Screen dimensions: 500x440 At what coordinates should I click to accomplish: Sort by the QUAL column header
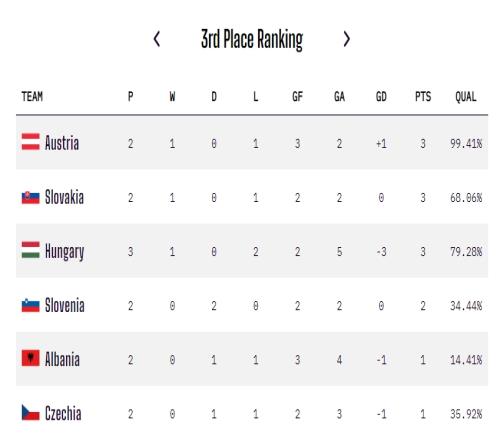coord(466,97)
